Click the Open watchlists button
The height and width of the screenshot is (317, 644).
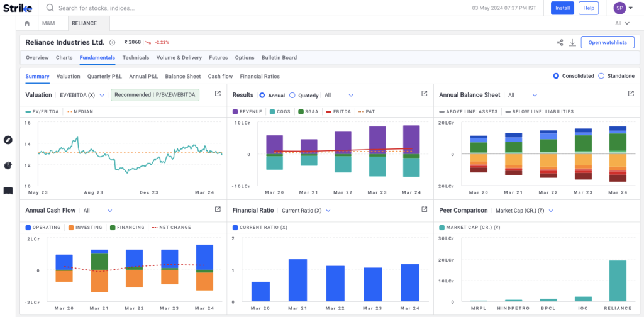[x=607, y=42]
